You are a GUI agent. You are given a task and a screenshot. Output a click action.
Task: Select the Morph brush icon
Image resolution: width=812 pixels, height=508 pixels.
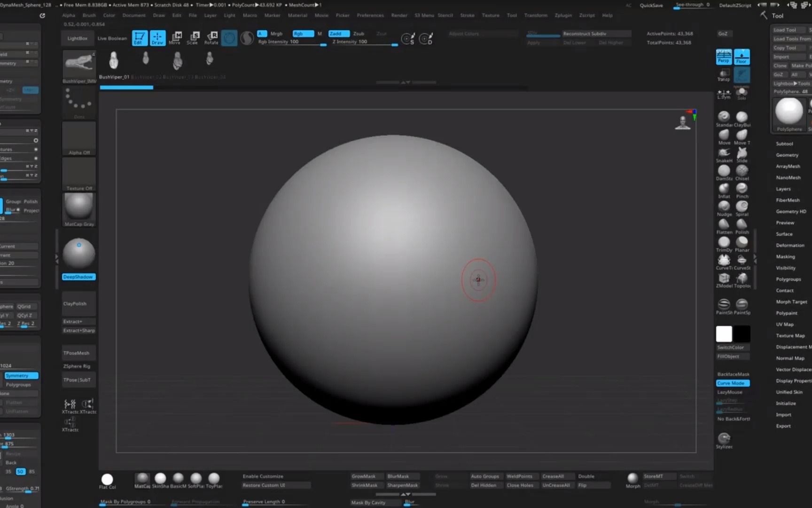[x=633, y=480]
